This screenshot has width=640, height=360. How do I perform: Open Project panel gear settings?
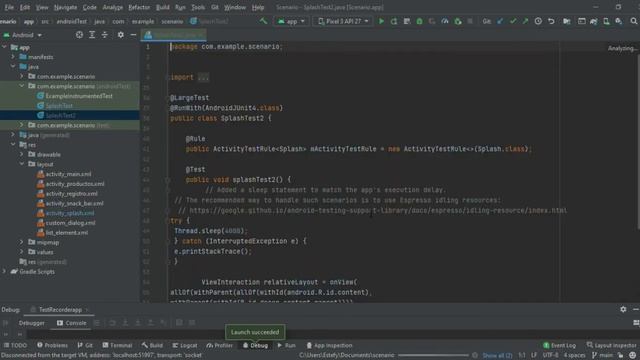pos(120,35)
